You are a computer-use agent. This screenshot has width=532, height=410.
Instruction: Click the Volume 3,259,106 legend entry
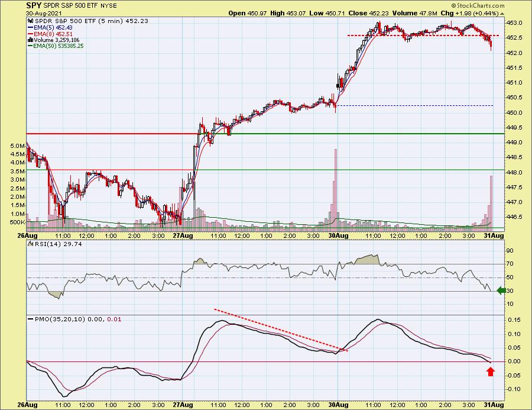coord(56,40)
